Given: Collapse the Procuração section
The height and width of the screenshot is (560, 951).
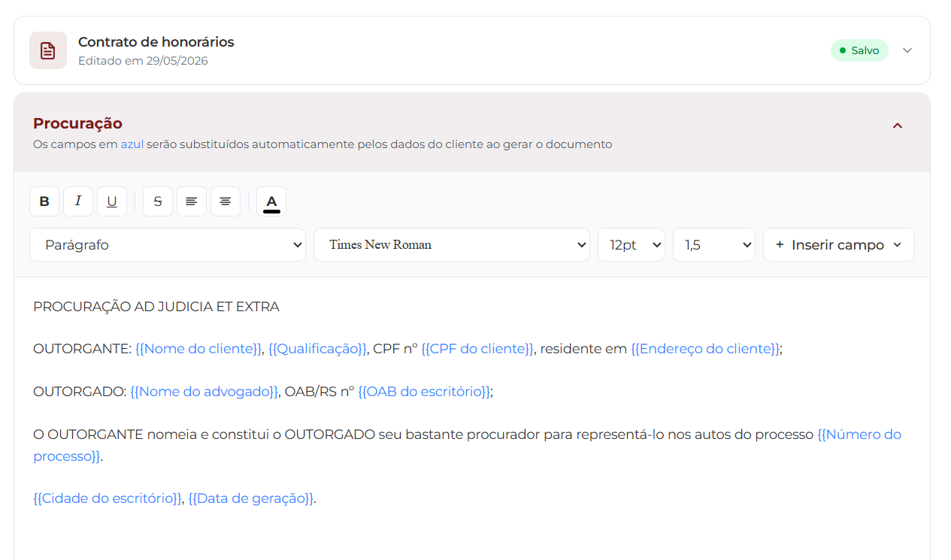Looking at the screenshot, I should [x=898, y=126].
